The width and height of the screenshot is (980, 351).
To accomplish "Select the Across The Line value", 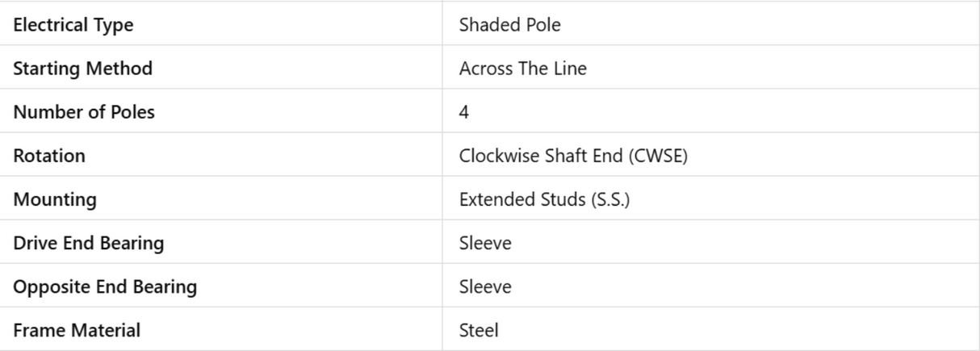I will point(522,69).
